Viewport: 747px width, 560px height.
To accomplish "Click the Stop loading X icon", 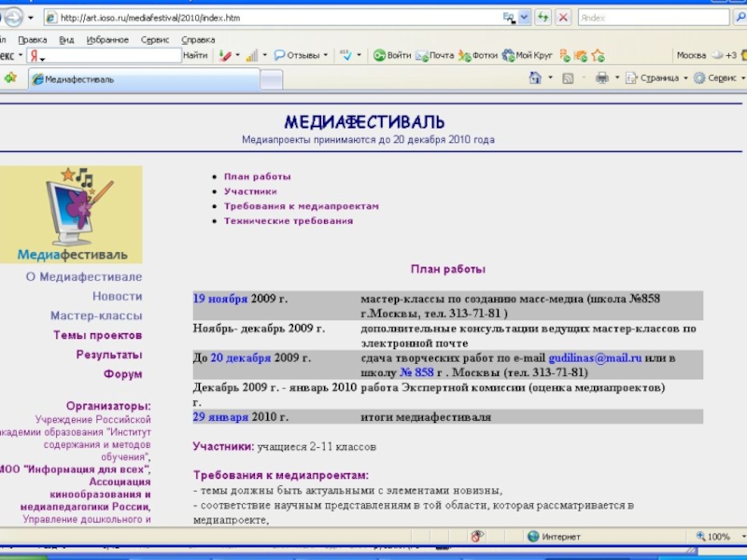I will click(x=563, y=17).
